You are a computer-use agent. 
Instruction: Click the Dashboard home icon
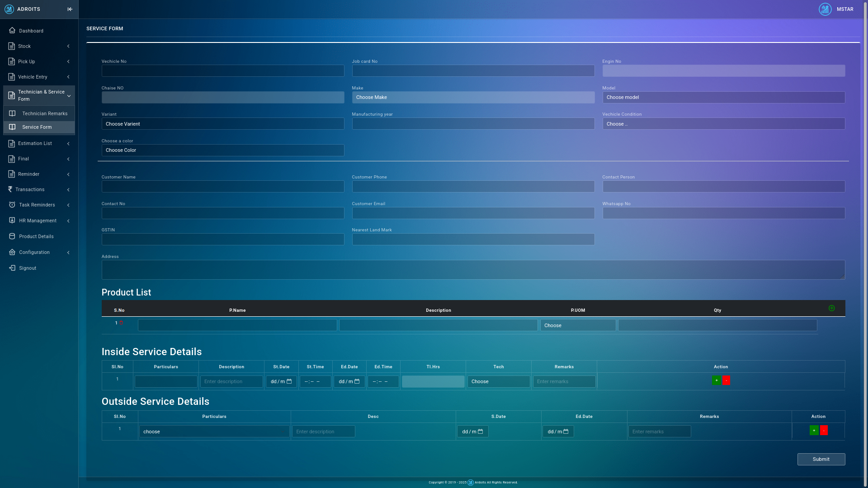12,31
